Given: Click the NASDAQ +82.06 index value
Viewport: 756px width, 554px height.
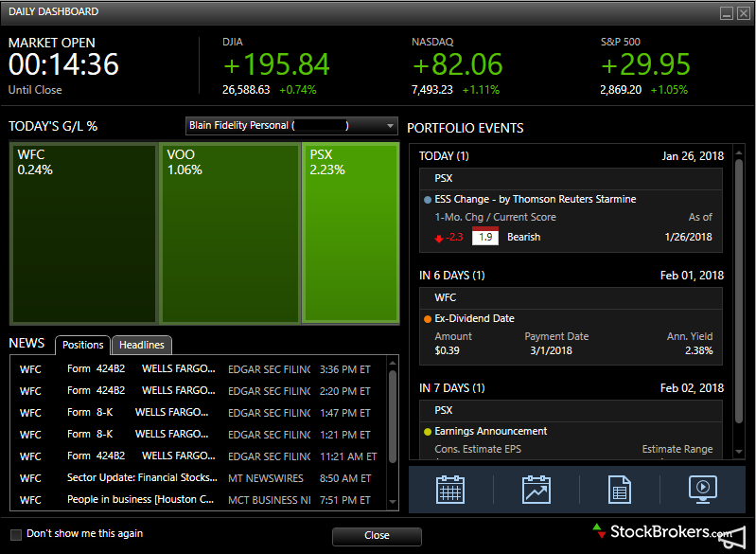Looking at the screenshot, I should tap(458, 64).
